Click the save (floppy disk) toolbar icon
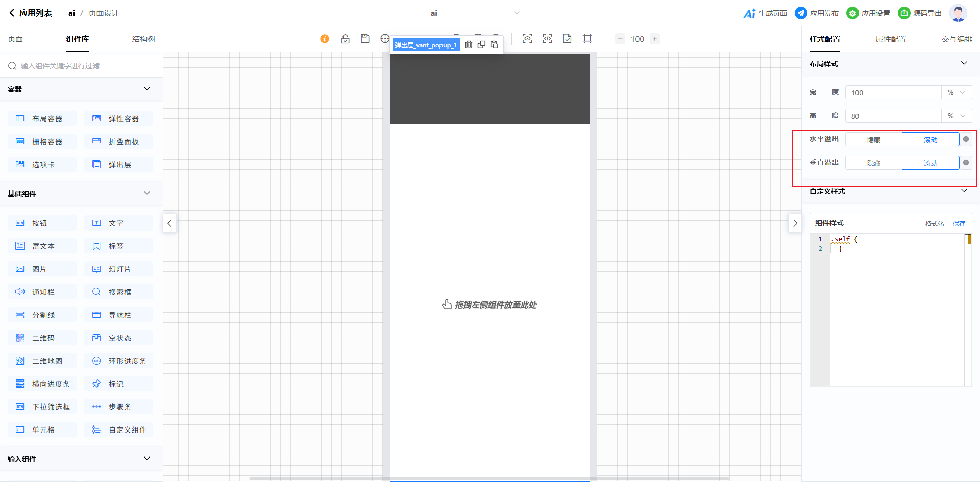 click(x=365, y=39)
